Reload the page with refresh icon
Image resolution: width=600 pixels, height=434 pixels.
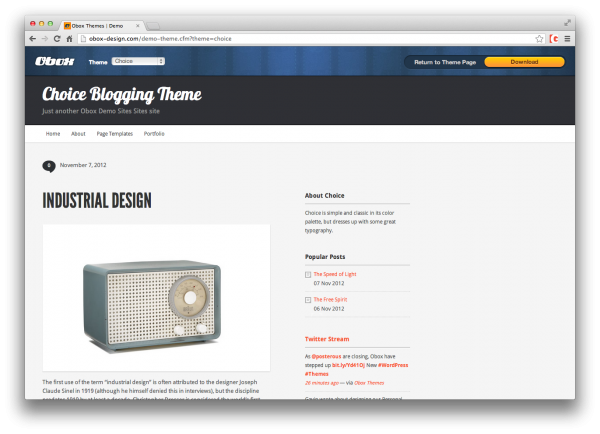point(57,39)
